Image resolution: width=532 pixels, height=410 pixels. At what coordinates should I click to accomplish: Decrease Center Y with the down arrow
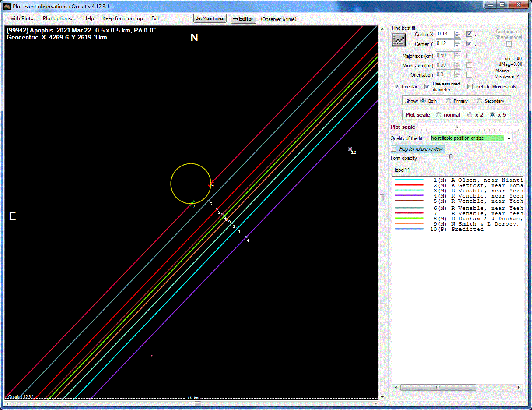click(458, 46)
